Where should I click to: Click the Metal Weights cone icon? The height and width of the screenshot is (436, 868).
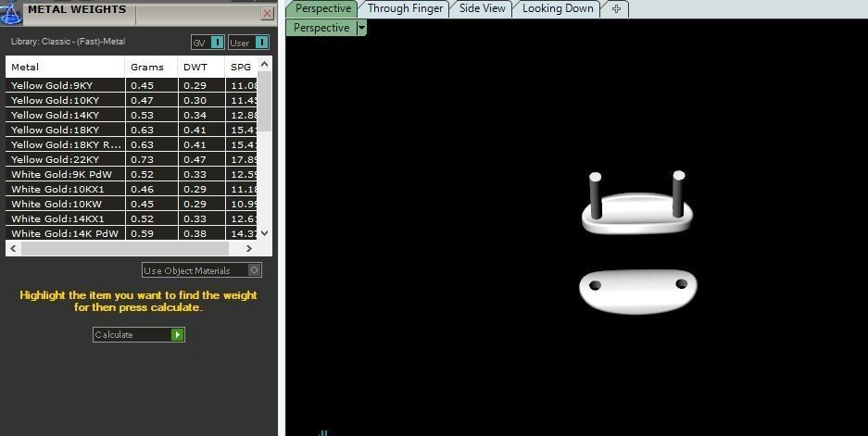[x=10, y=13]
